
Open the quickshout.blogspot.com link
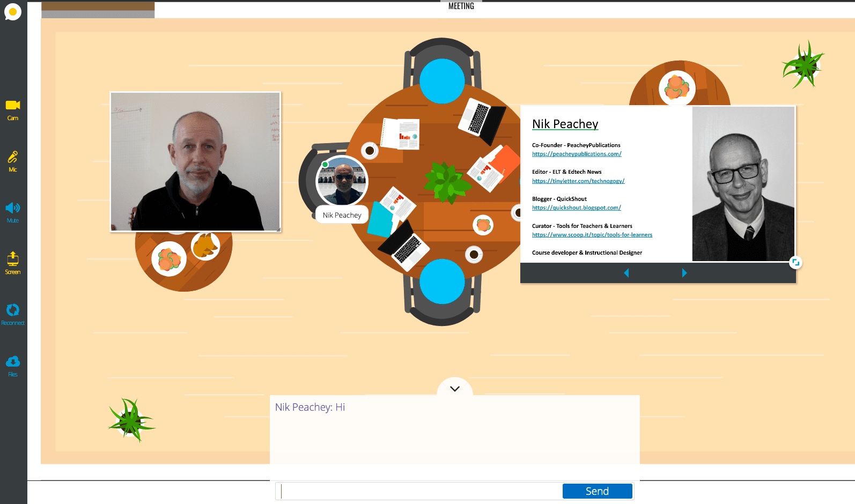pyautogui.click(x=576, y=208)
